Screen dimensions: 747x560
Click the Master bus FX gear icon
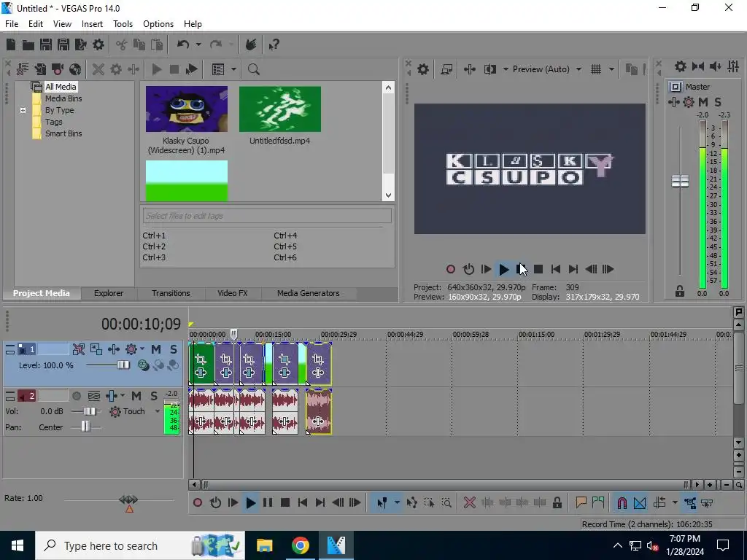pyautogui.click(x=689, y=102)
